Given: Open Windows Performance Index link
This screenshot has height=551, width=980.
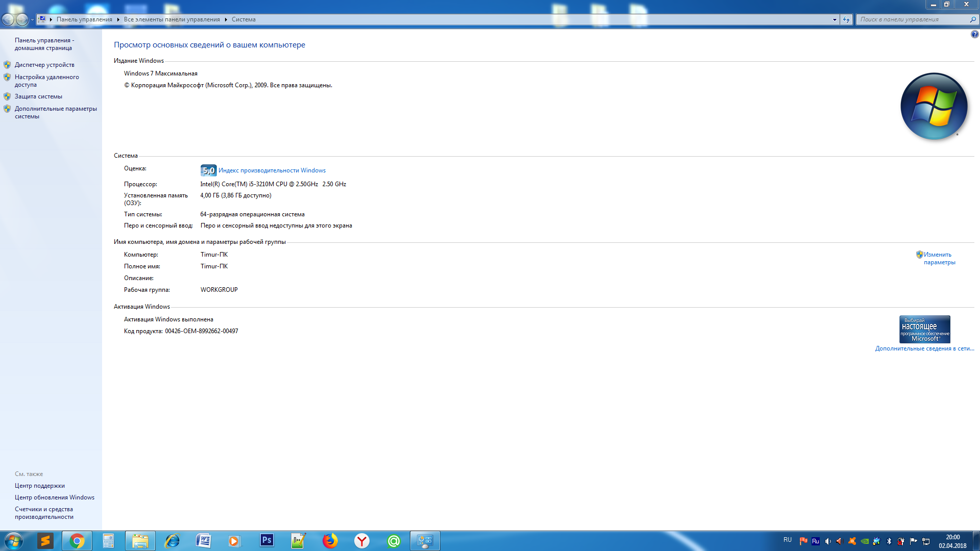Looking at the screenshot, I should click(272, 170).
